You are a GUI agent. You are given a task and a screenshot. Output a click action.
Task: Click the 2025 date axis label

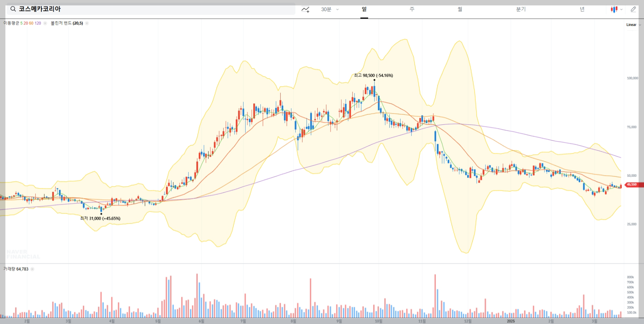(511, 321)
